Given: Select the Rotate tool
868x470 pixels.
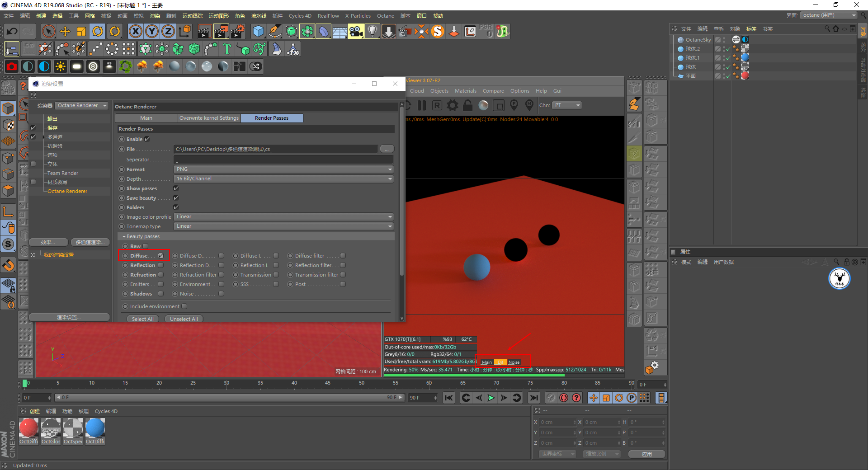Looking at the screenshot, I should coord(98,31).
